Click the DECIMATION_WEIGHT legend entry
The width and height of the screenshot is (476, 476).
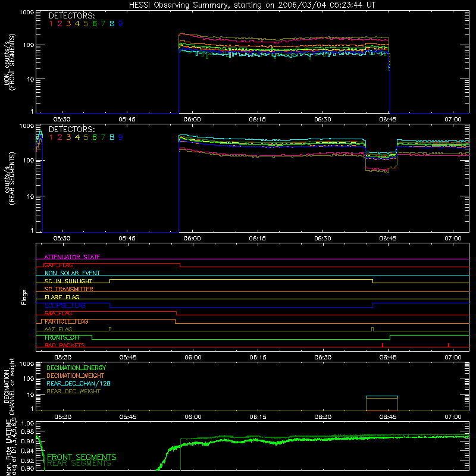coord(76,375)
